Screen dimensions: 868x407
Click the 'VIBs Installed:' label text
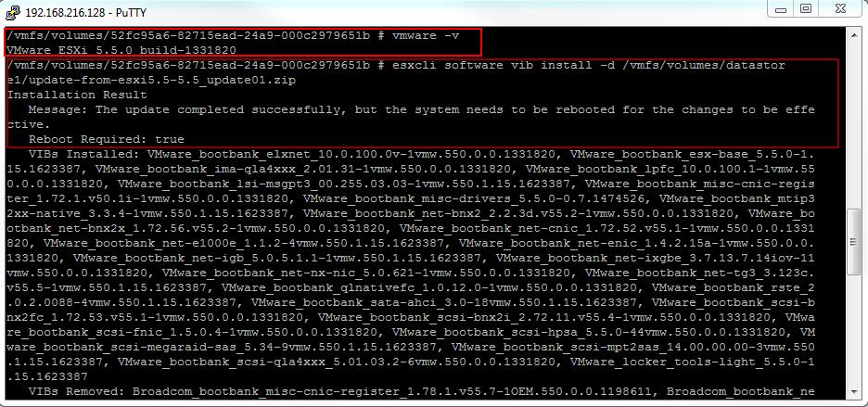pos(84,154)
